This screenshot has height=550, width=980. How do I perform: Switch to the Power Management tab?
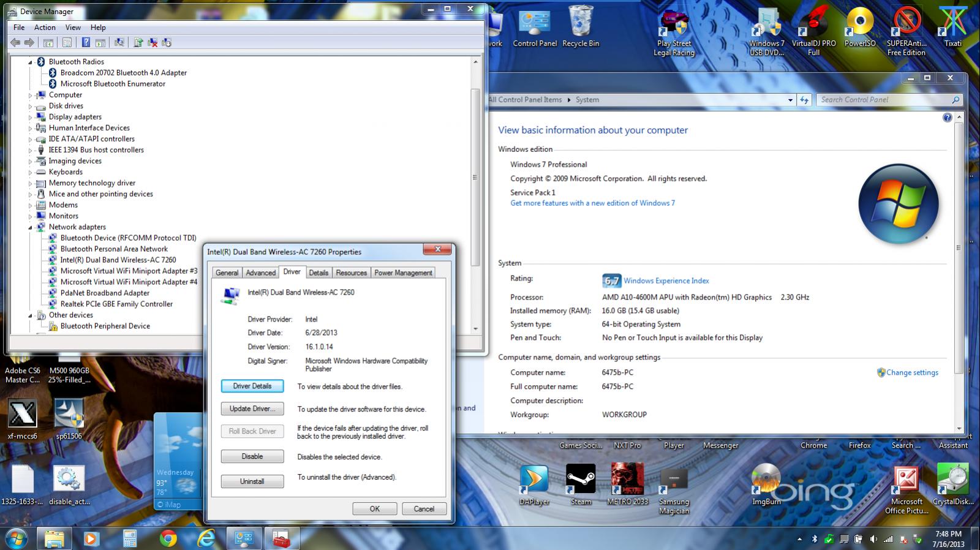[x=403, y=273]
